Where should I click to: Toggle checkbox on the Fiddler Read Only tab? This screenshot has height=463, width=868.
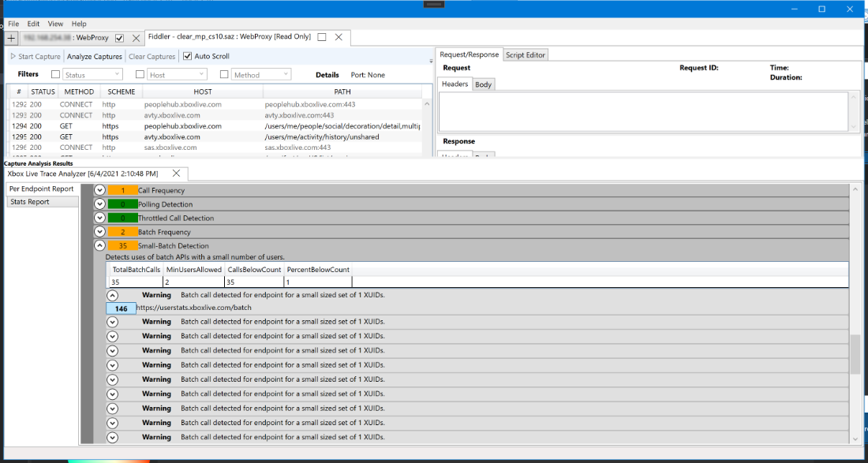322,37
